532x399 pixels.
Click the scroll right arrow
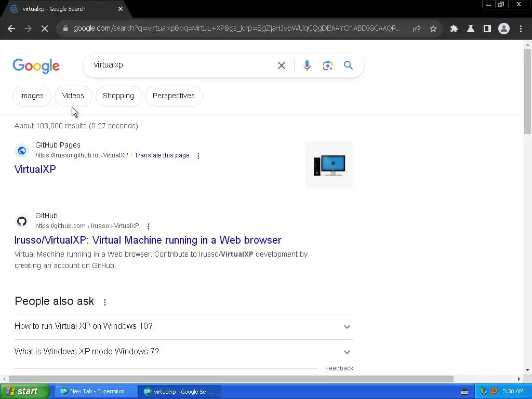click(519, 379)
